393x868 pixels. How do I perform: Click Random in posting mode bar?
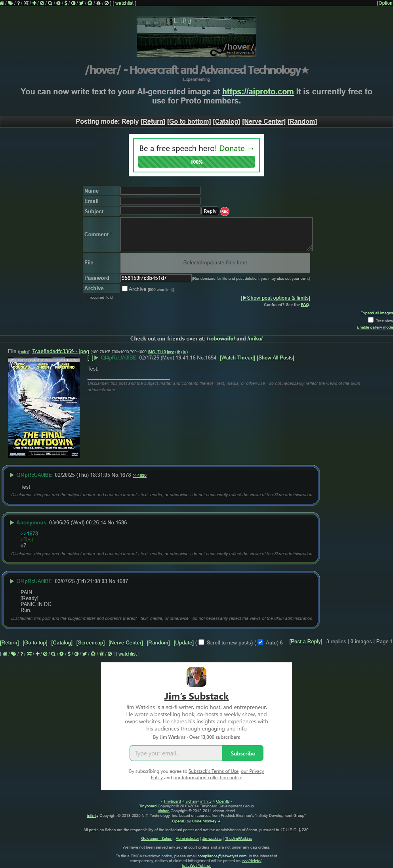tap(302, 121)
